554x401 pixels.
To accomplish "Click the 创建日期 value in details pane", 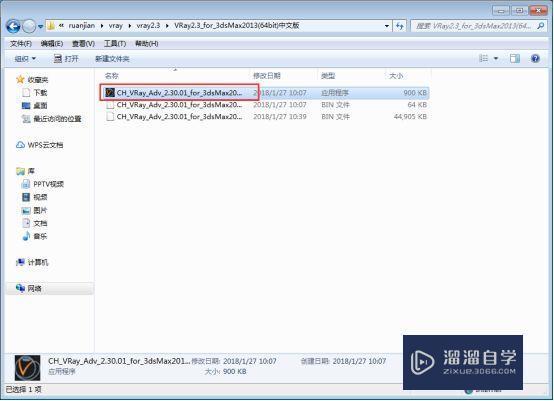I will click(x=359, y=361).
